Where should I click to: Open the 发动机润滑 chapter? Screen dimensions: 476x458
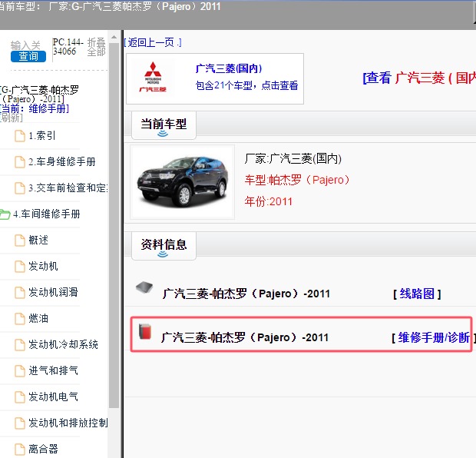pyautogui.click(x=53, y=292)
